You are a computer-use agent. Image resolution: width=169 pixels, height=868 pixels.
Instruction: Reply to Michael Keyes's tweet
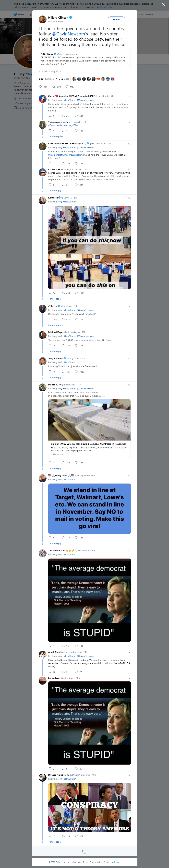pos(50,345)
